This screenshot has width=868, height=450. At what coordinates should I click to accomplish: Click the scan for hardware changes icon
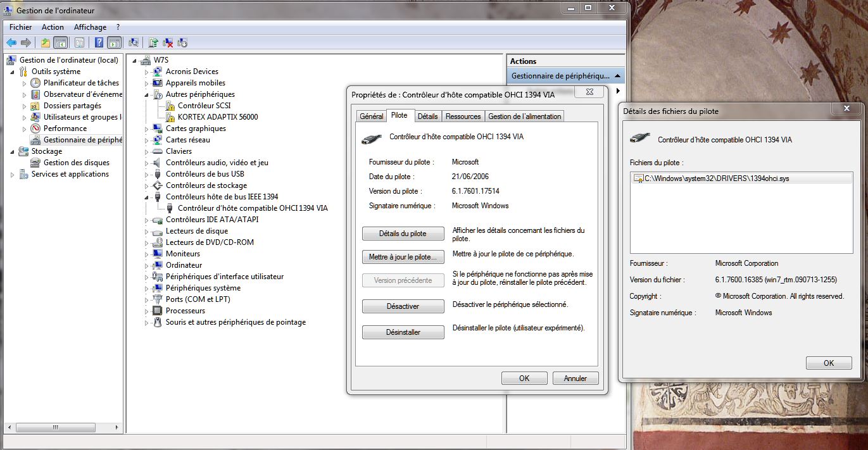(134, 43)
